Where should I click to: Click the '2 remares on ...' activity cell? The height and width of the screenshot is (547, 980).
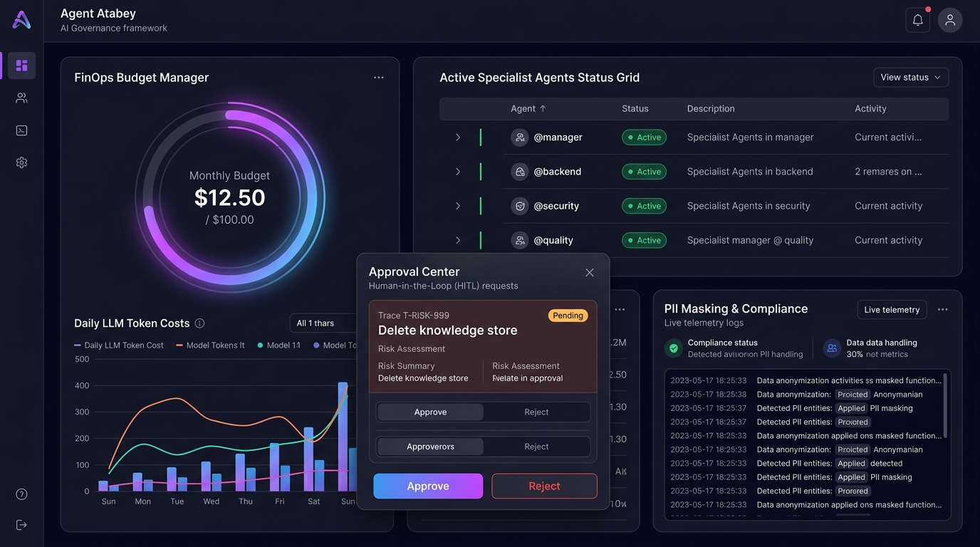[888, 172]
